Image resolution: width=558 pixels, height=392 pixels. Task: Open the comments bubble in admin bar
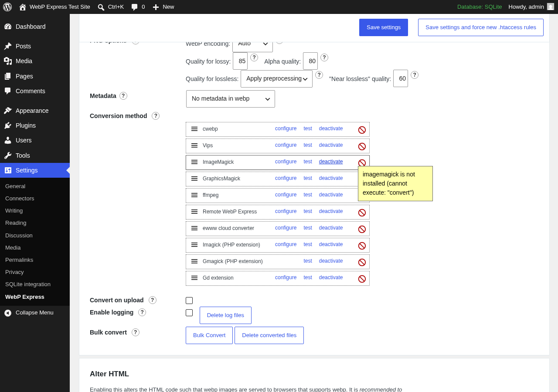138,7
